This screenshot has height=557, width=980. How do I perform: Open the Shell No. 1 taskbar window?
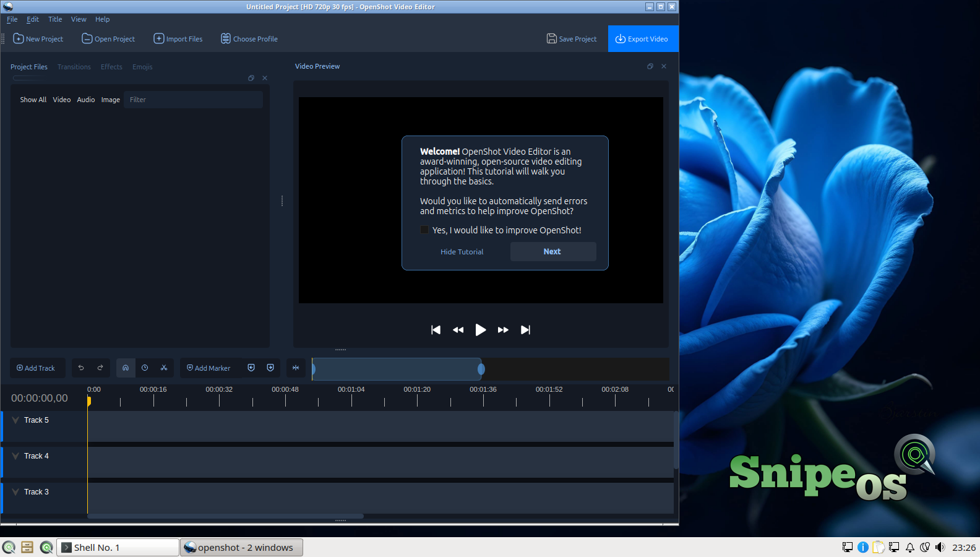pos(118,548)
